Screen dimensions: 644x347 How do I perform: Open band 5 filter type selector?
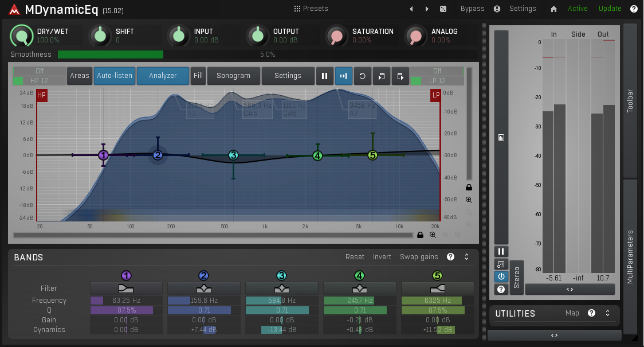point(437,288)
